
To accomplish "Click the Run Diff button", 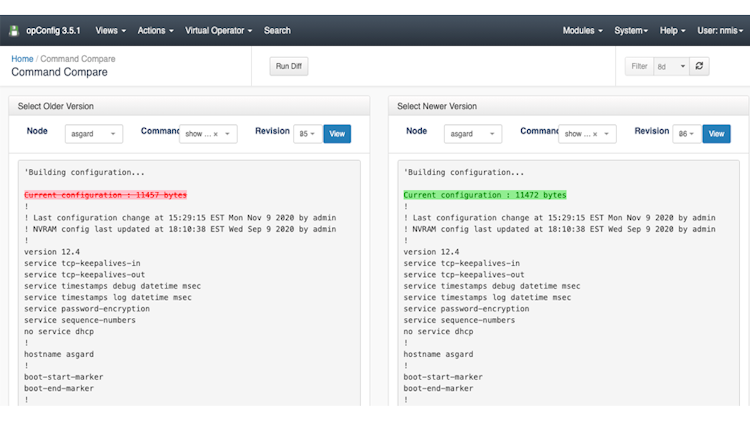I will [x=288, y=66].
